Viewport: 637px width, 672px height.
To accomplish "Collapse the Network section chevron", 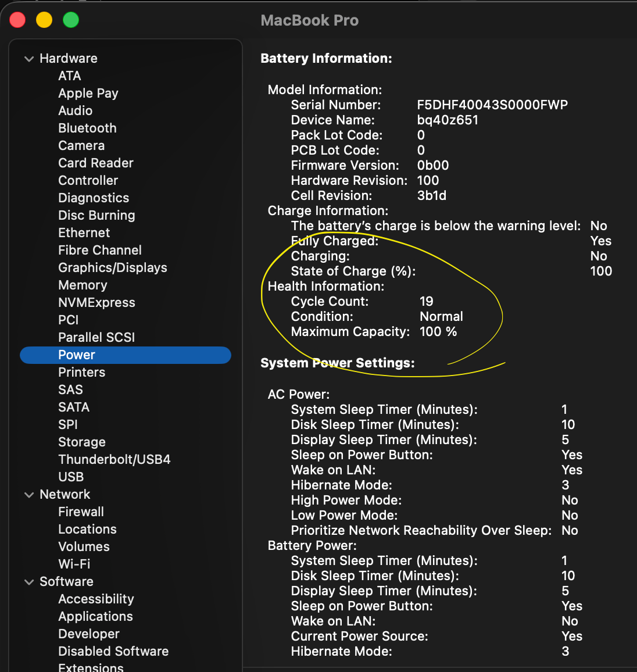I will tap(29, 495).
